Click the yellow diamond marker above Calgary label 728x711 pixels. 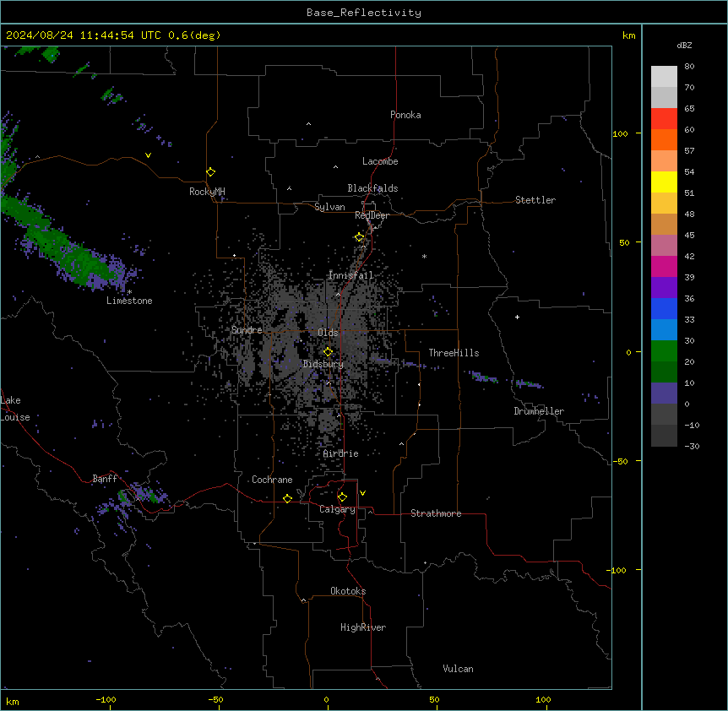click(342, 497)
